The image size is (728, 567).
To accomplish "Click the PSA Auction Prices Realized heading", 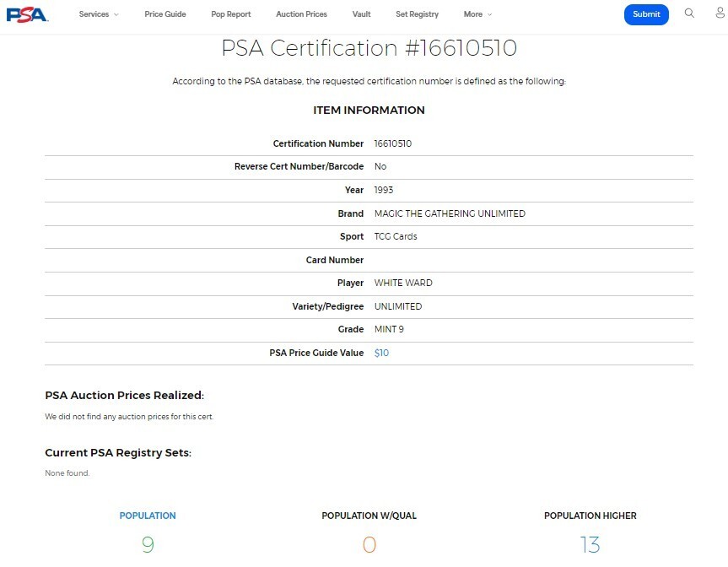I will [x=125, y=395].
